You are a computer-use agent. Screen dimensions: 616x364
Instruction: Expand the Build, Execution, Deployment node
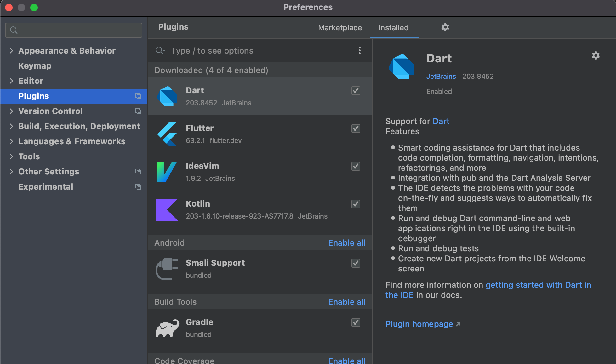11,126
